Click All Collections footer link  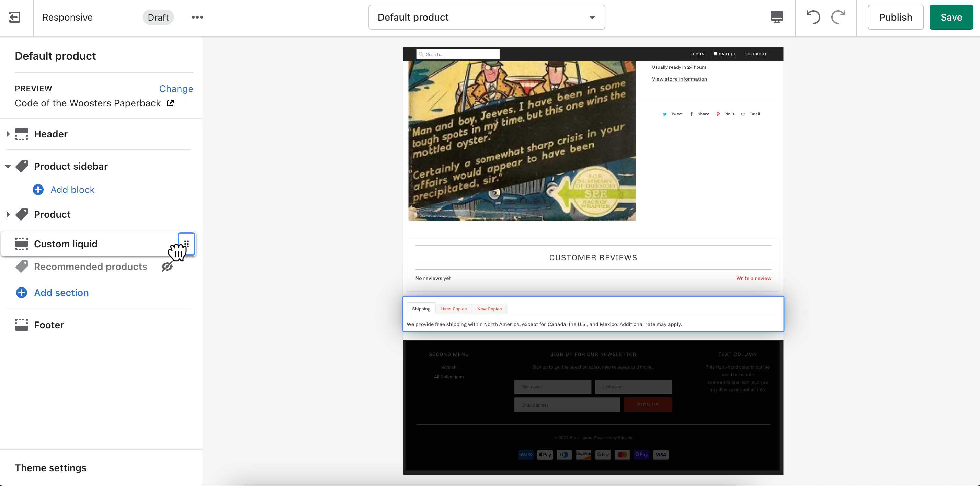click(x=448, y=377)
